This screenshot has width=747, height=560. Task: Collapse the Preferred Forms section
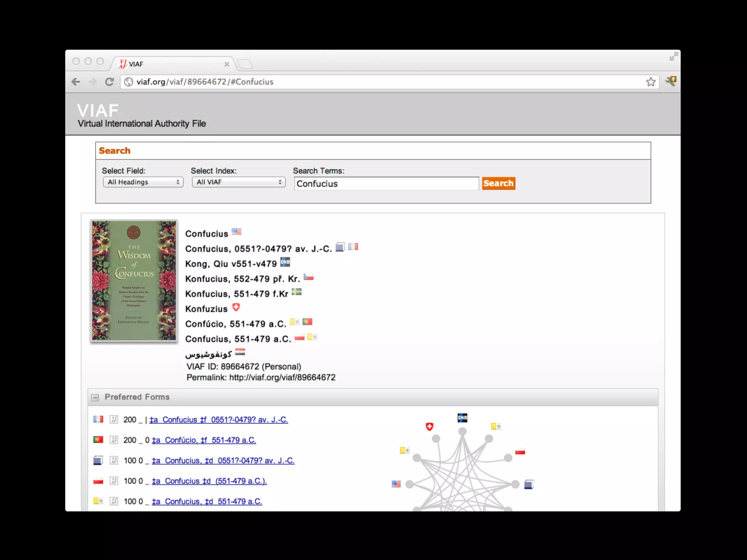(95, 397)
